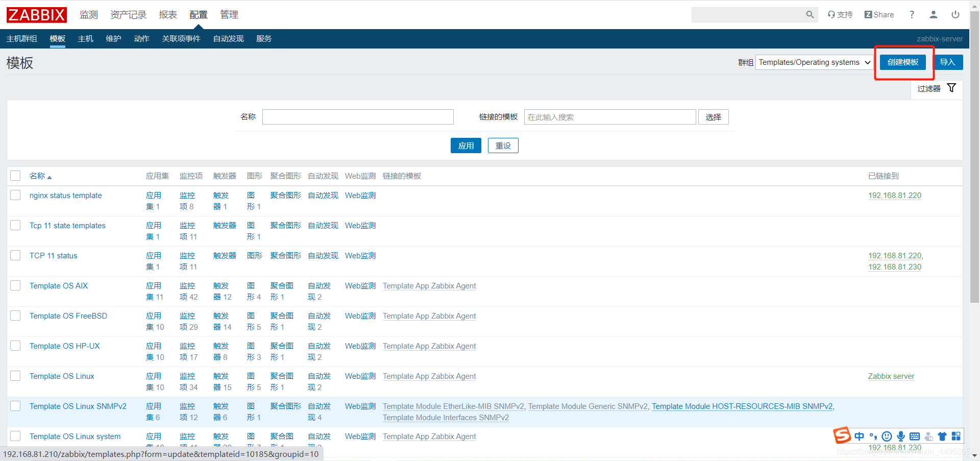
Task: Switch to 关联项事件 event correlation tab
Action: [181, 39]
